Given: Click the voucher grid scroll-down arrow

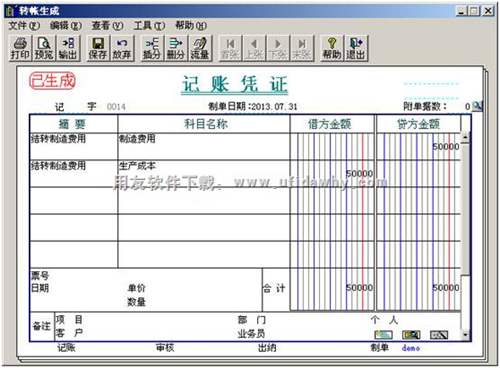Looking at the screenshot, I should pos(465,334).
